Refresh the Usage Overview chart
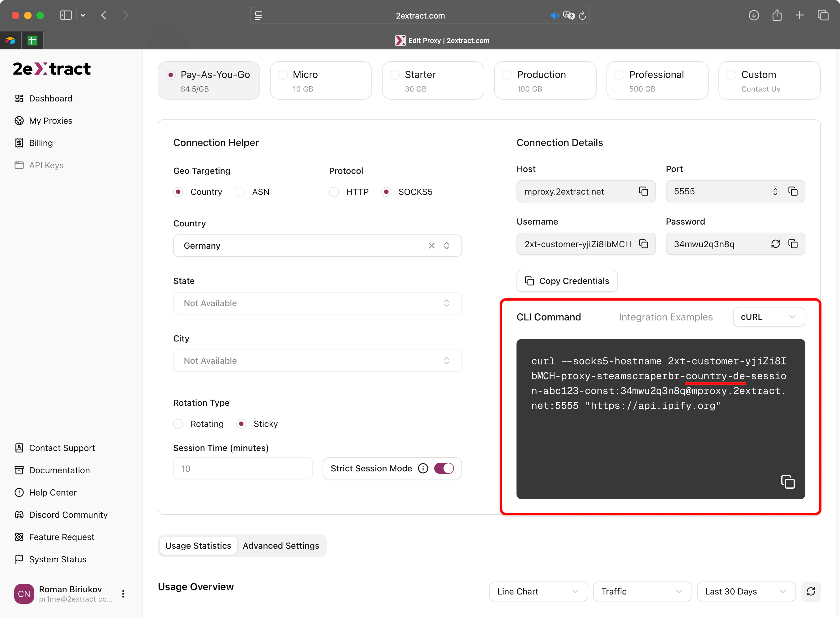Viewport: 840px width, 618px height. pyautogui.click(x=810, y=591)
